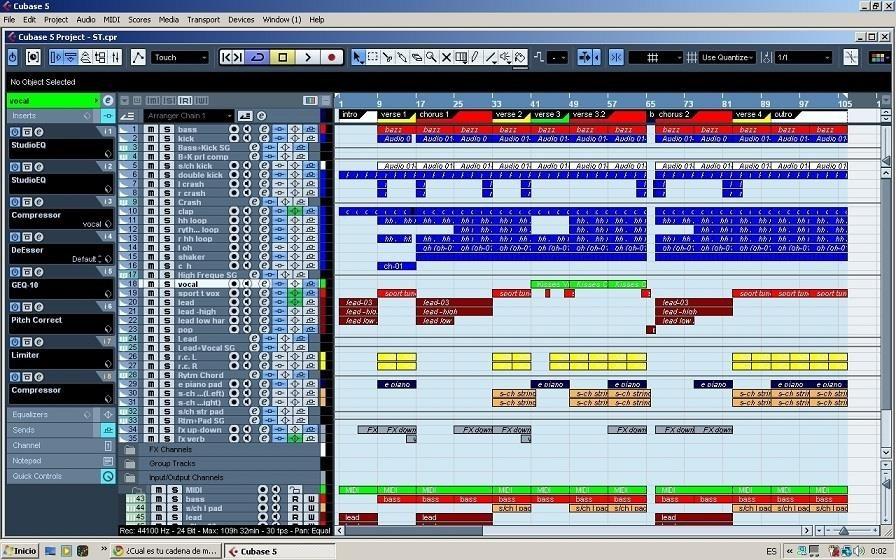Click the horizontal timeline scrollbar
Image resolution: width=896 pixels, height=560 pixels.
(414, 531)
